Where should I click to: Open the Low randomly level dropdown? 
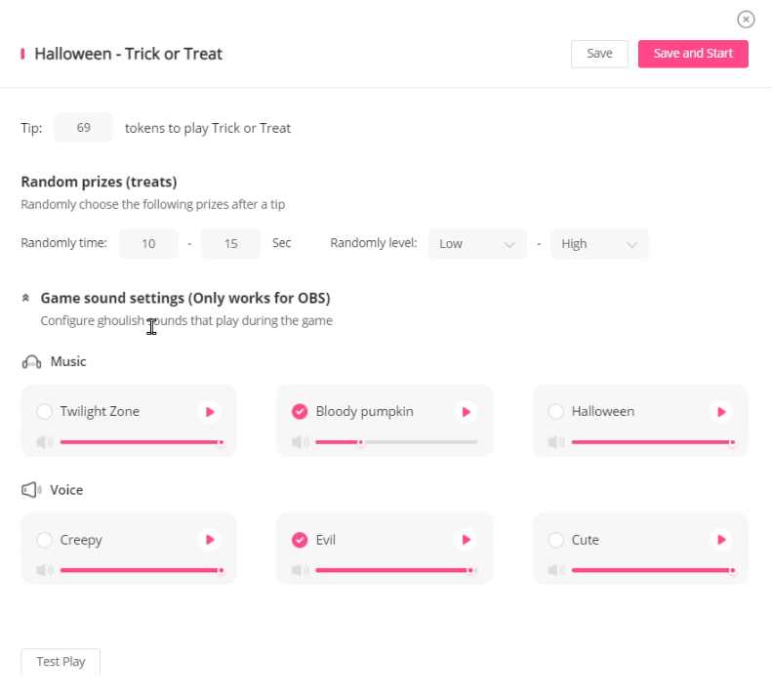(476, 244)
